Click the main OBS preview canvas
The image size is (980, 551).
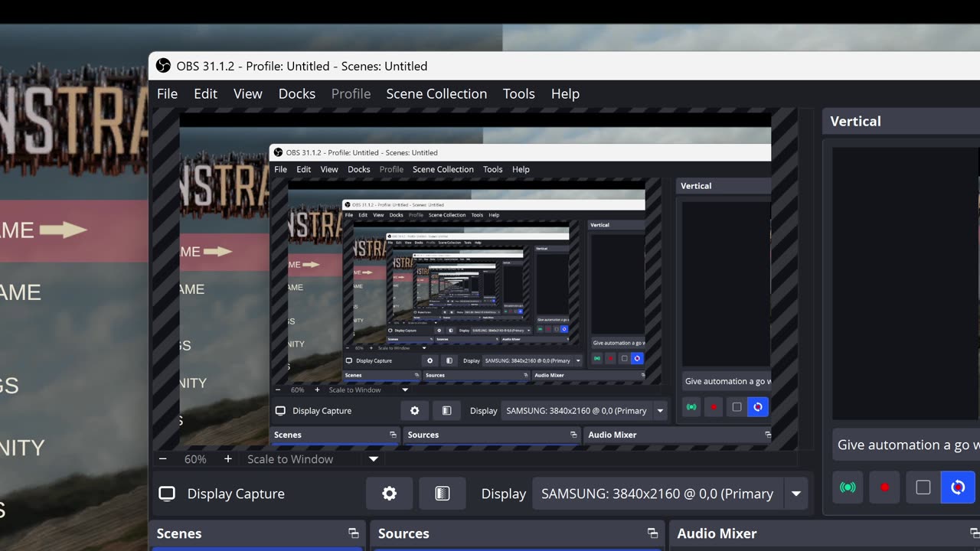(x=475, y=279)
